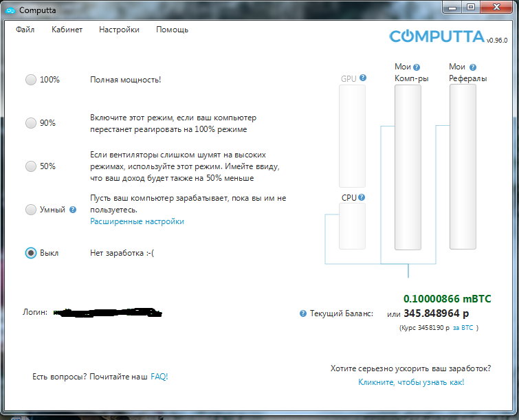Click the help icon next to GPU
Image resolution: width=519 pixels, height=420 pixels.
point(363,78)
